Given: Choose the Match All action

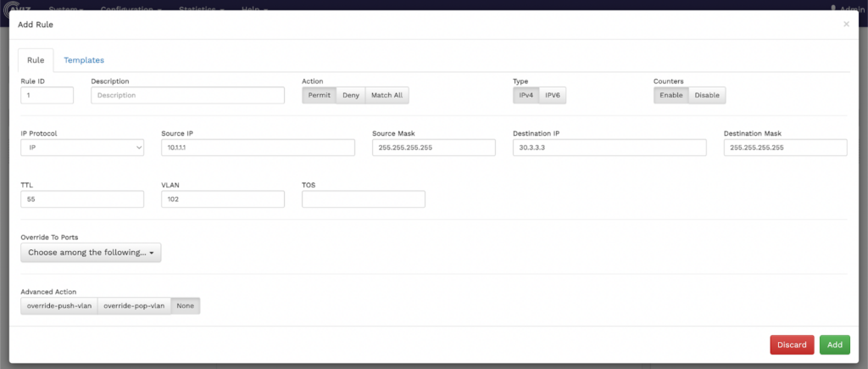Looking at the screenshot, I should 387,95.
